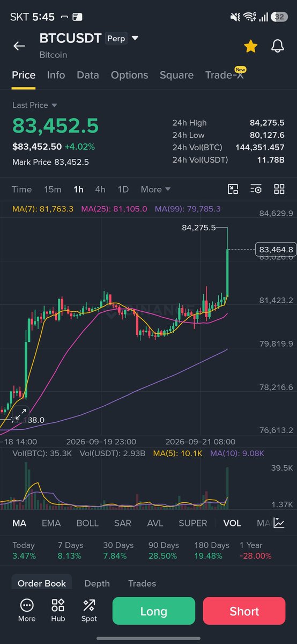Select the Time chart interval
The width and height of the screenshot is (297, 644).
coord(22,189)
